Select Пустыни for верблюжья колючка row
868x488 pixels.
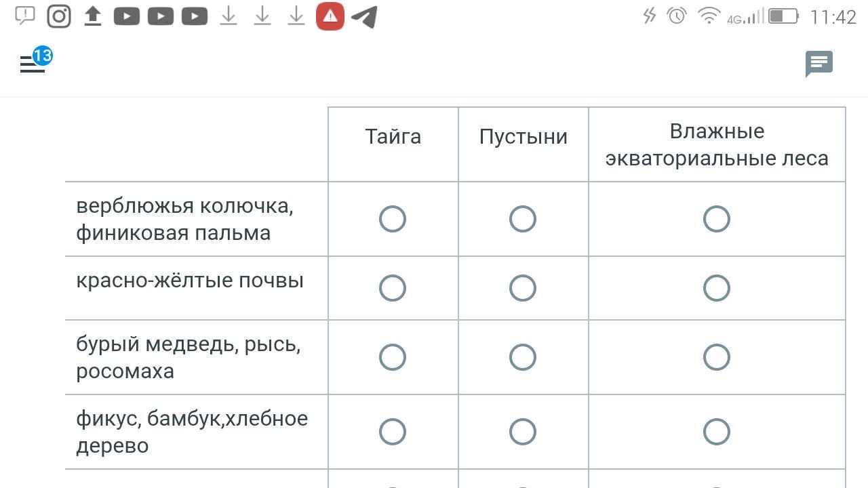pos(523,219)
